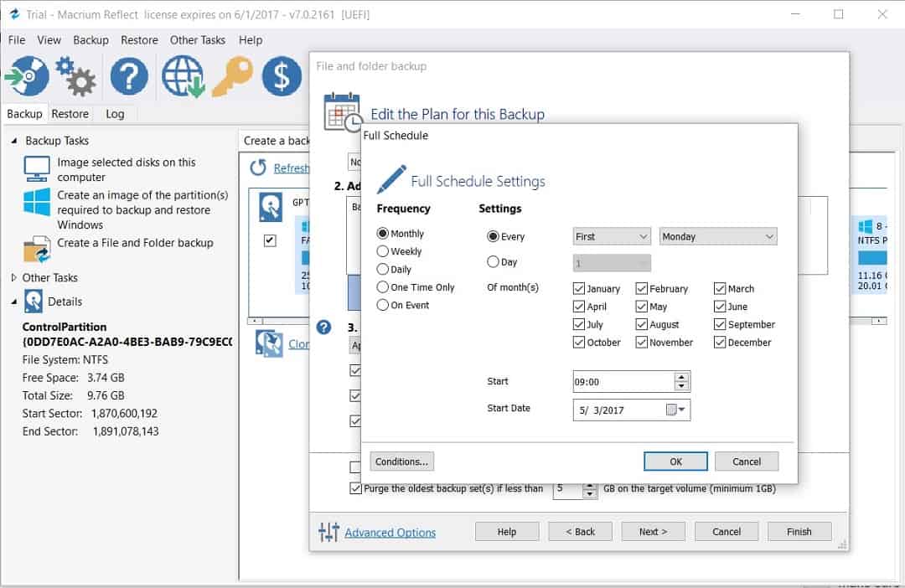Open settings via the gears toolbar icon
The image size is (905, 588).
76,76
